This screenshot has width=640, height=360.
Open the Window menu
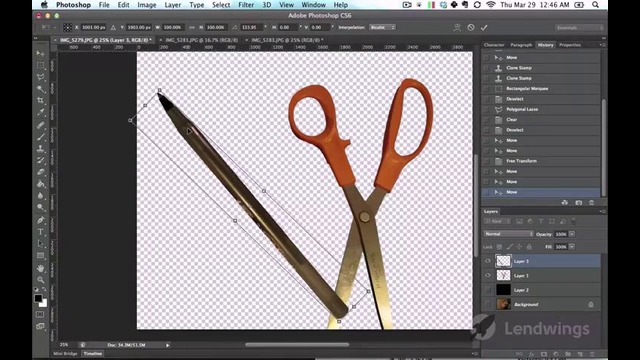(x=313, y=5)
